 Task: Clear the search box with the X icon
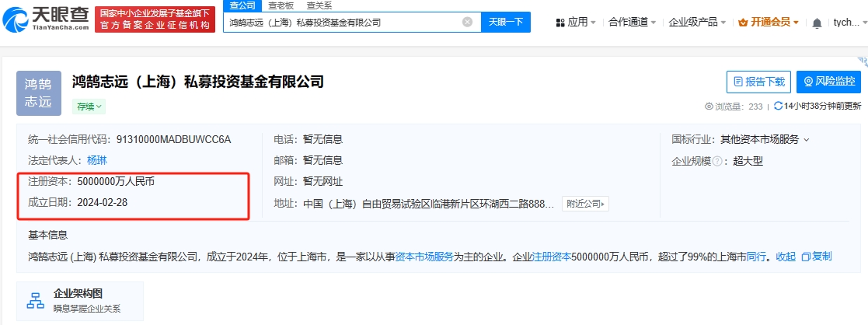[467, 23]
